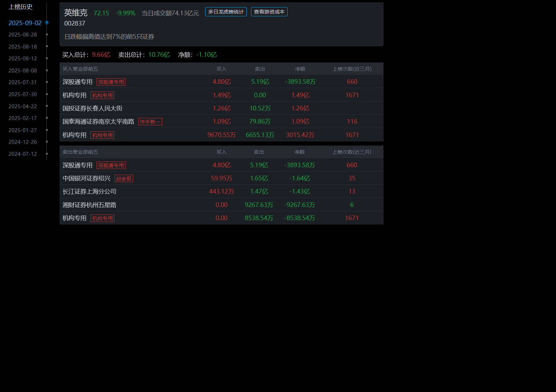Click the 卖出营业部前五 table header
Screen dimensions: 556x392
coord(80,152)
